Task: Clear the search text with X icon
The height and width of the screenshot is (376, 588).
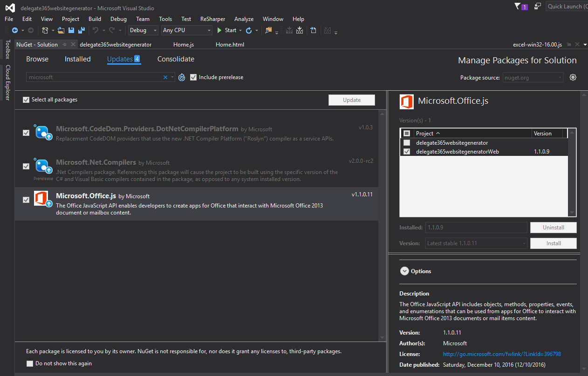Action: point(165,77)
